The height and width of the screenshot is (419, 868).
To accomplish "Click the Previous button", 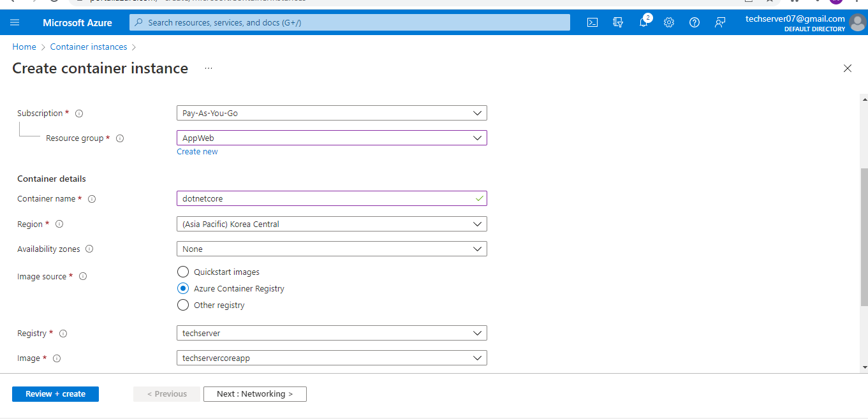I will (x=167, y=394).
